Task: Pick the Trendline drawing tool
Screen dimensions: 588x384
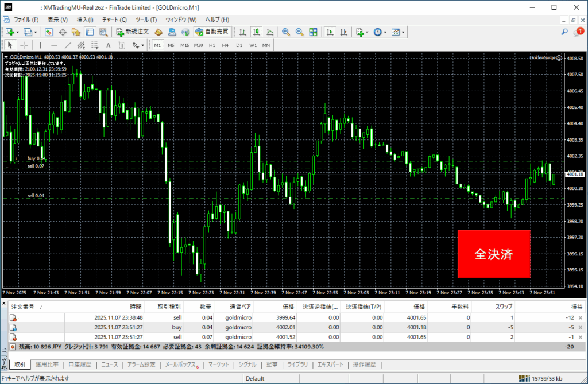Action: pos(67,45)
